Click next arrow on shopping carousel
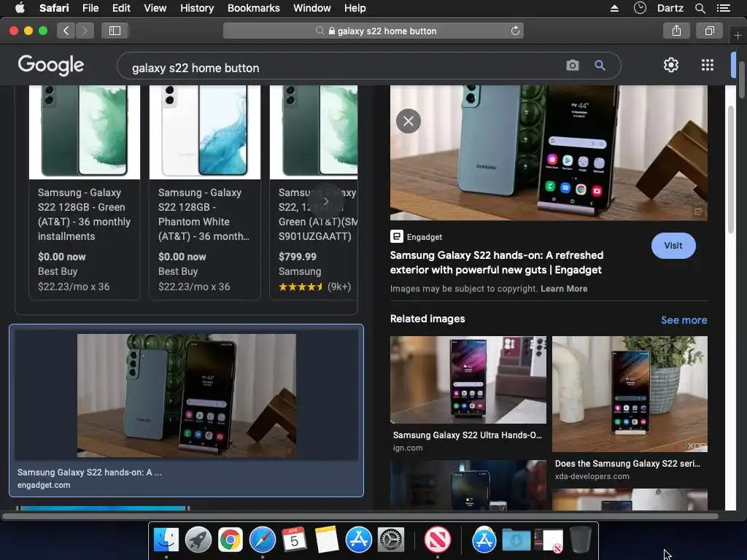 pyautogui.click(x=326, y=201)
